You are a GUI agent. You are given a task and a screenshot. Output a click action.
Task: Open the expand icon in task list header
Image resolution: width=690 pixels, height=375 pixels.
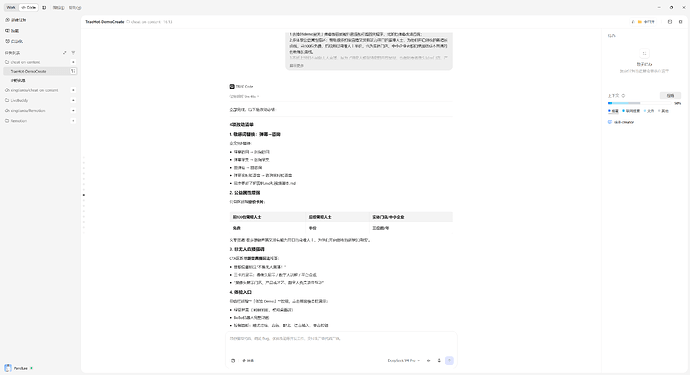[x=65, y=52]
